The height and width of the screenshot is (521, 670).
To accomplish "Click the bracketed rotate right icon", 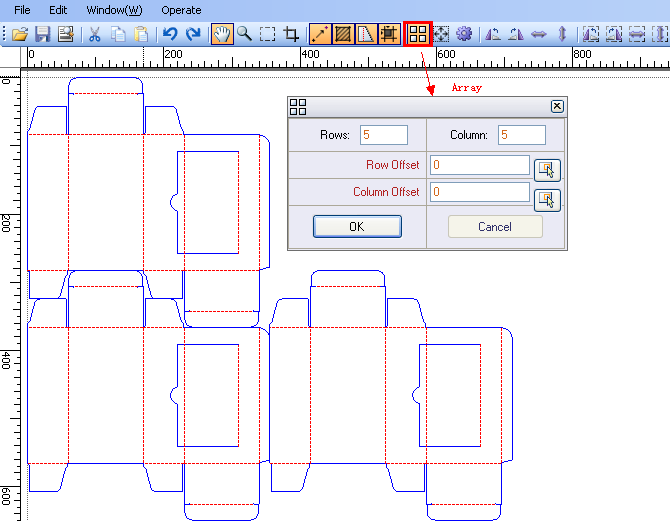I will click(x=614, y=34).
